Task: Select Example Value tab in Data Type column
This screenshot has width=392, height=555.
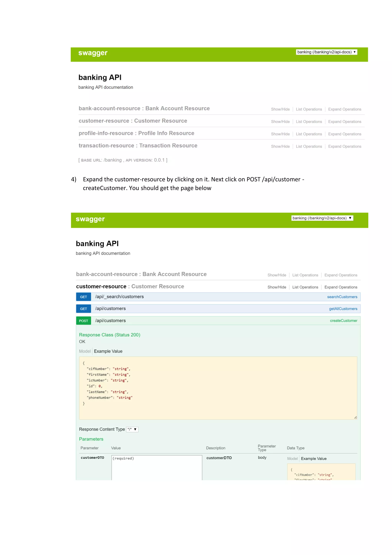Action: coord(314,459)
